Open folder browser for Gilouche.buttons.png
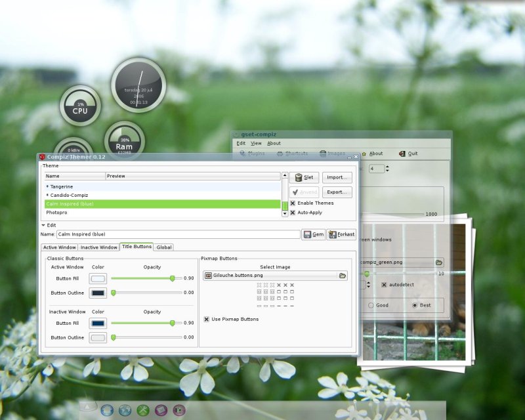The height and width of the screenshot is (420, 525). pos(342,276)
